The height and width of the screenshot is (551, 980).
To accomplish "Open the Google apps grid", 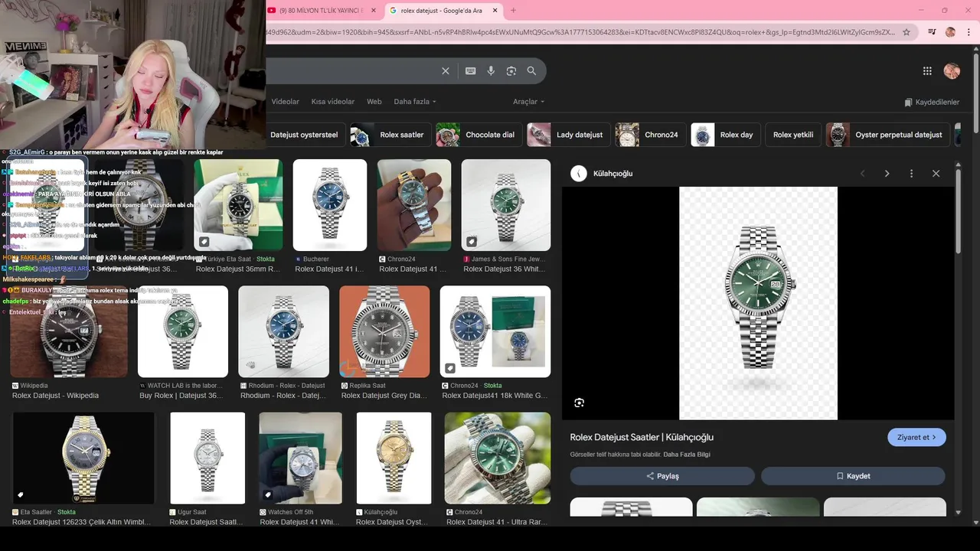I will point(927,71).
